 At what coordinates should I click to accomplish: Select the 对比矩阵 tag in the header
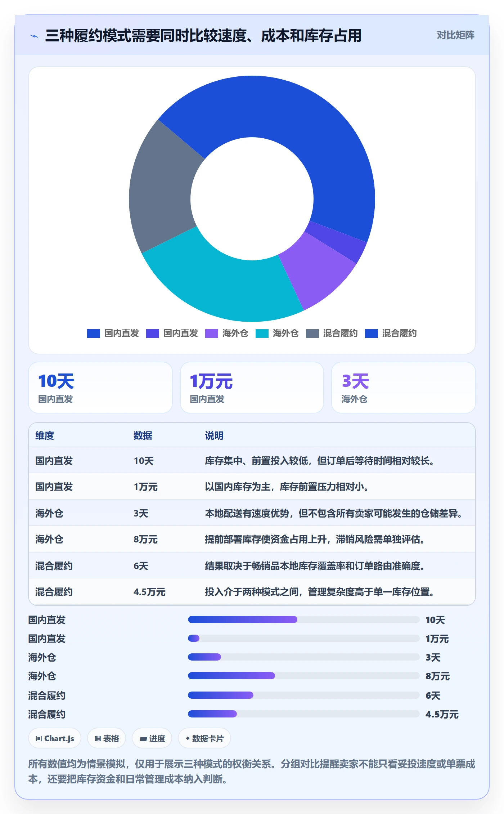click(x=455, y=35)
